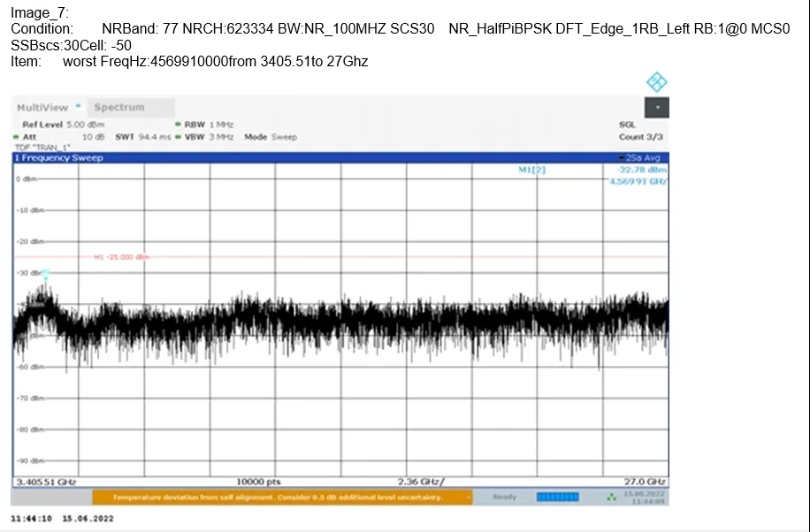Click the status bar date and time
This screenshot has height=532, width=810.
(x=645, y=498)
